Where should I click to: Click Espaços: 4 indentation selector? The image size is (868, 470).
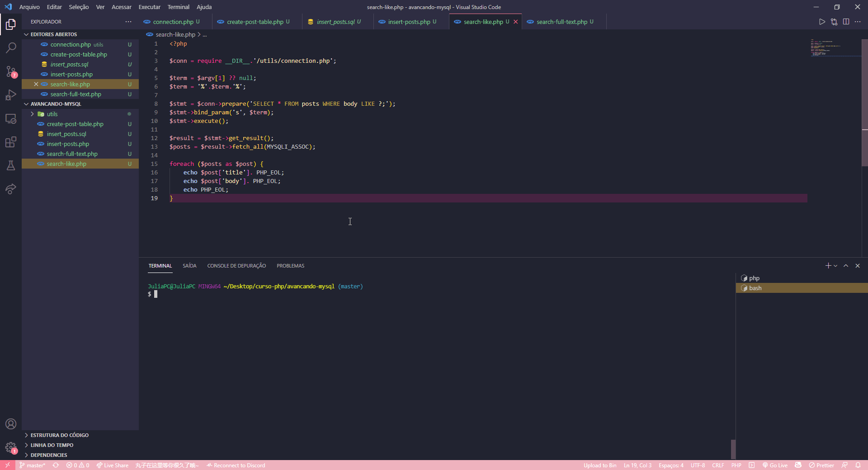[671, 465]
